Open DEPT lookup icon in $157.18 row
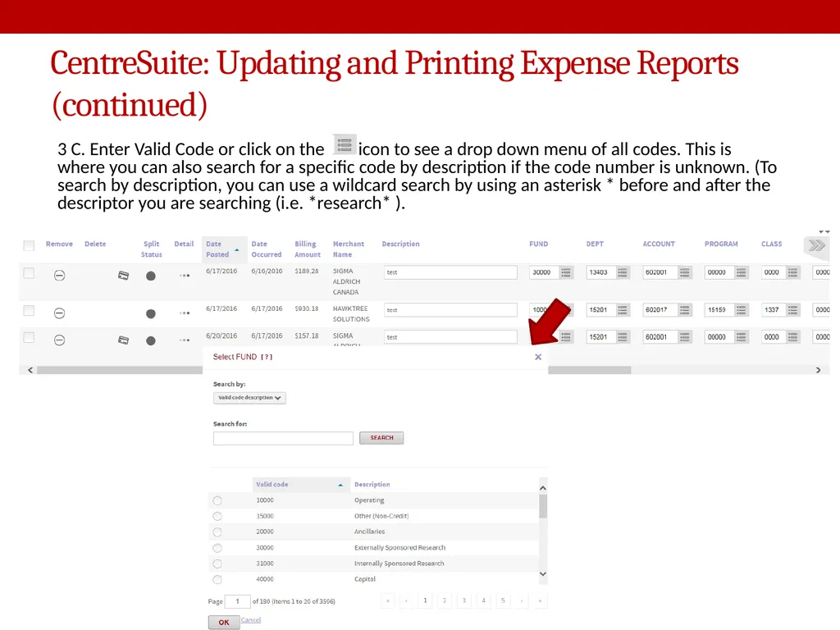The image size is (840, 630). [x=623, y=337]
